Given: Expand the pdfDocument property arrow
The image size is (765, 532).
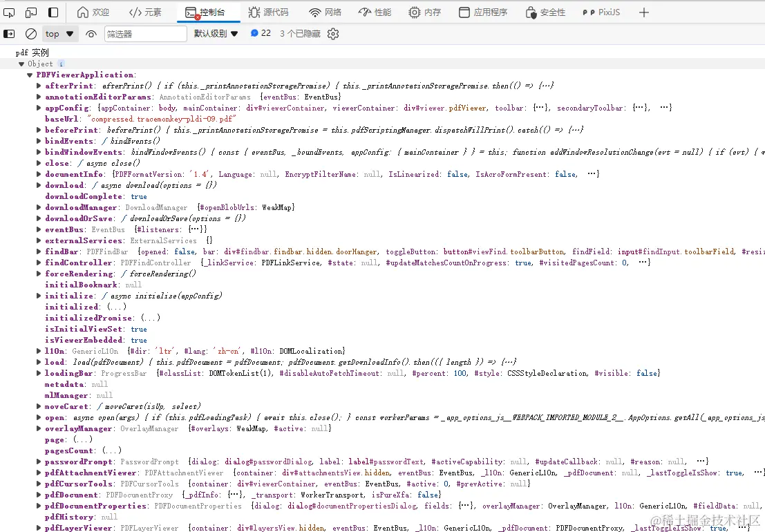Looking at the screenshot, I should [x=39, y=495].
